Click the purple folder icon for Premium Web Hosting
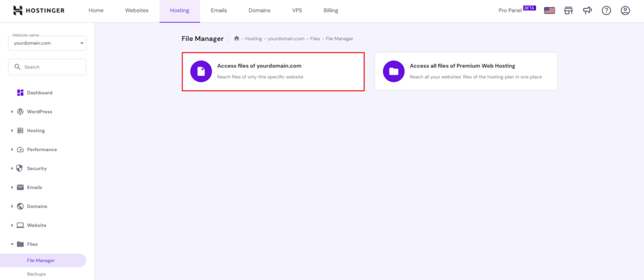This screenshot has width=644, height=280. 393,72
